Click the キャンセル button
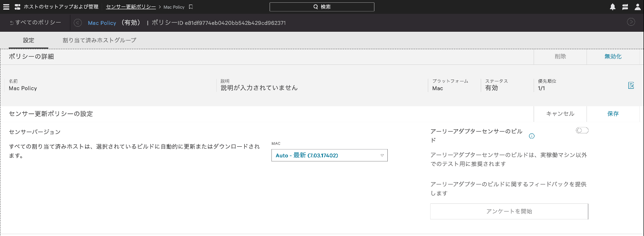 560,114
